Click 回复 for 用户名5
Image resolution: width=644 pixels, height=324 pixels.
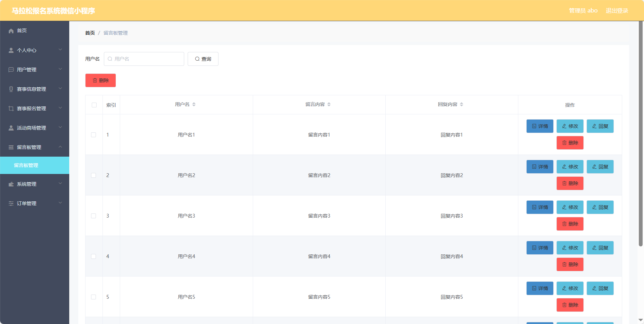[x=600, y=288]
